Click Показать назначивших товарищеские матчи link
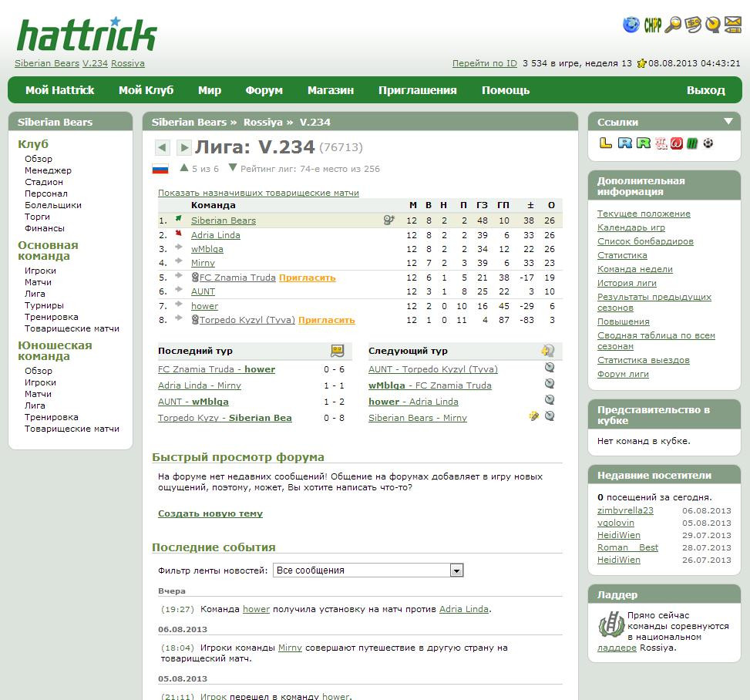The image size is (750, 700). tap(258, 193)
